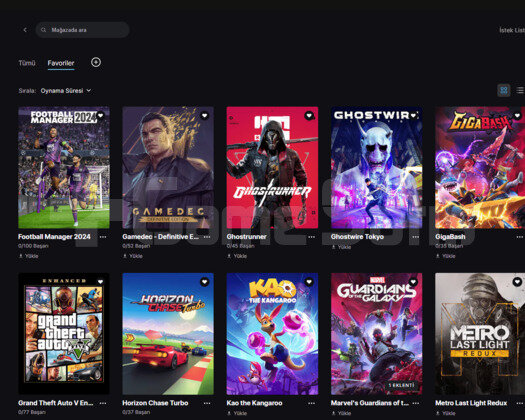525x420 pixels.
Task: Click the Marvel's Guardians of t... title
Action: pos(370,403)
